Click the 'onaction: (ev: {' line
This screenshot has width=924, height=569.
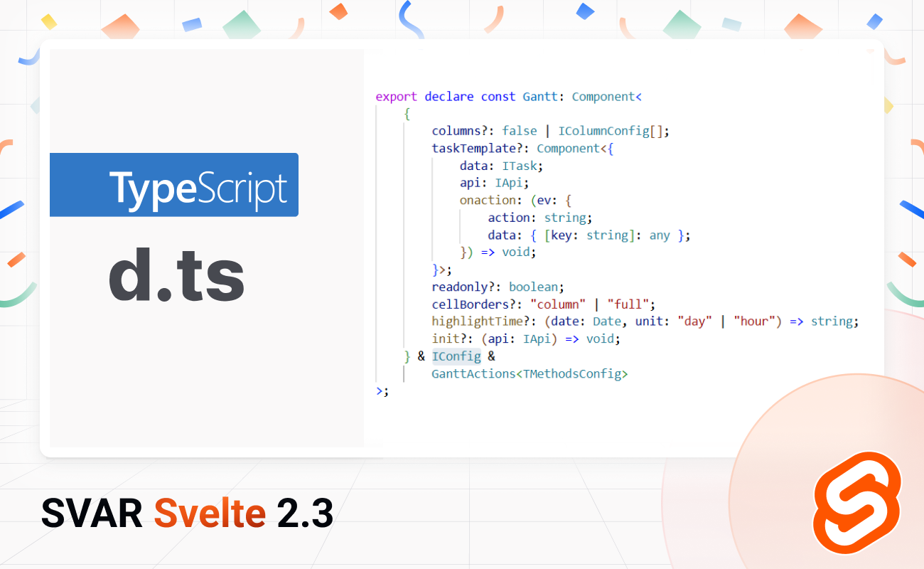click(x=515, y=201)
